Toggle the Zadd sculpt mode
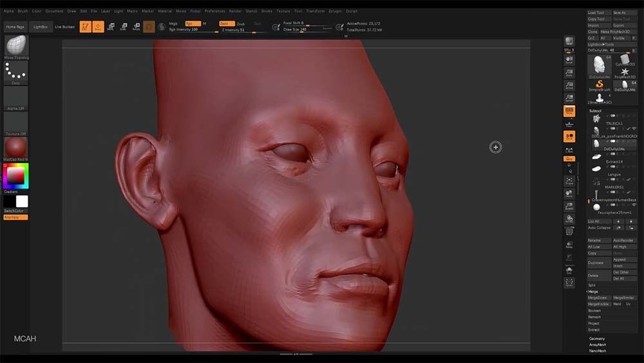 [227, 23]
